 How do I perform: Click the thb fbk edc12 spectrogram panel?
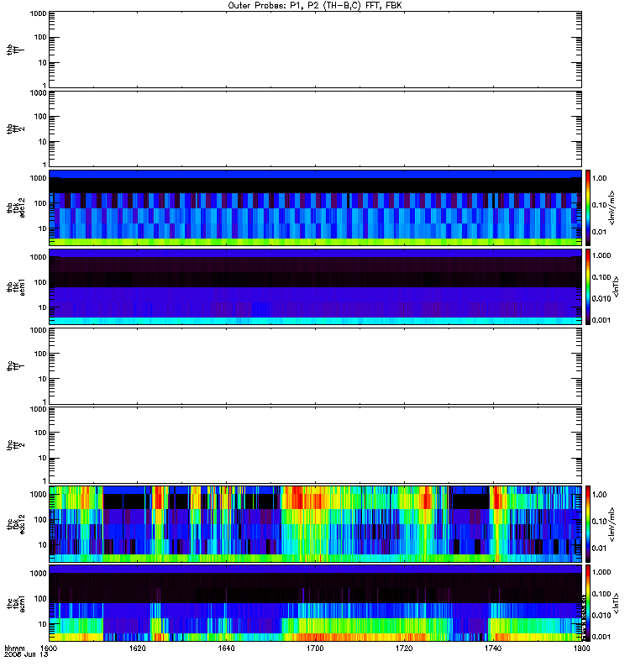(315, 207)
